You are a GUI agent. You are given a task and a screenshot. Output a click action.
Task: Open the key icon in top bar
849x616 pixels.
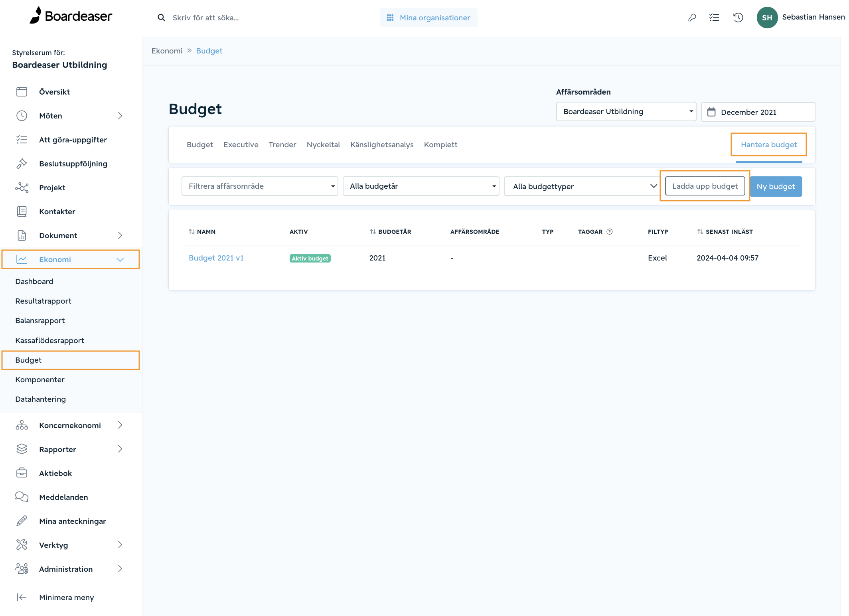pos(692,18)
